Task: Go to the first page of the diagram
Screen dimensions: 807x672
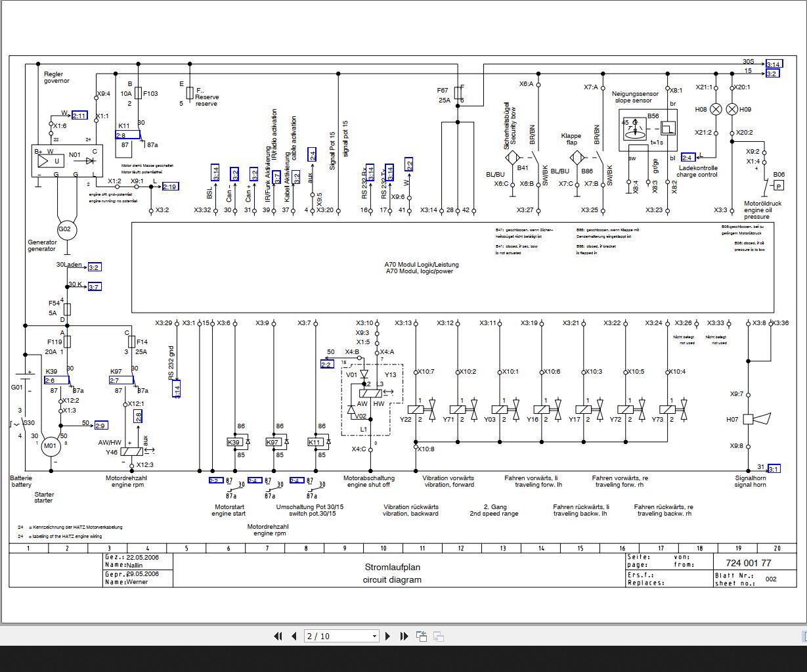Action: point(278,636)
